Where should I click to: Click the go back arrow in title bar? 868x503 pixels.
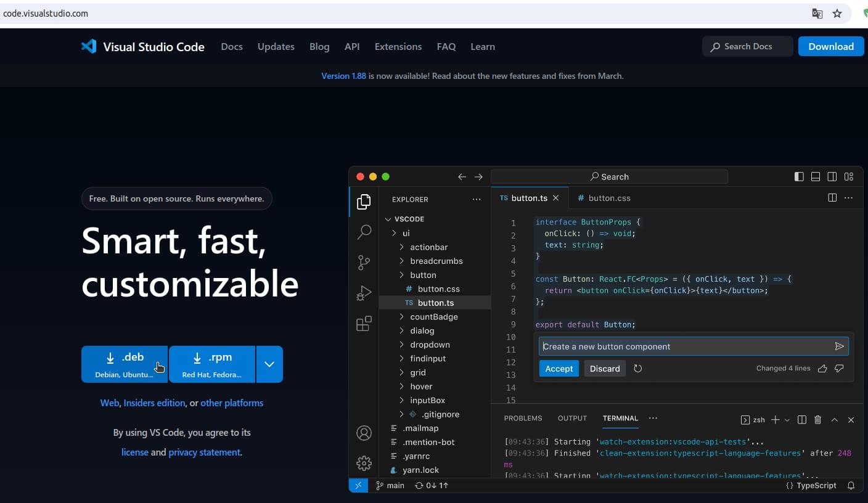pos(462,177)
